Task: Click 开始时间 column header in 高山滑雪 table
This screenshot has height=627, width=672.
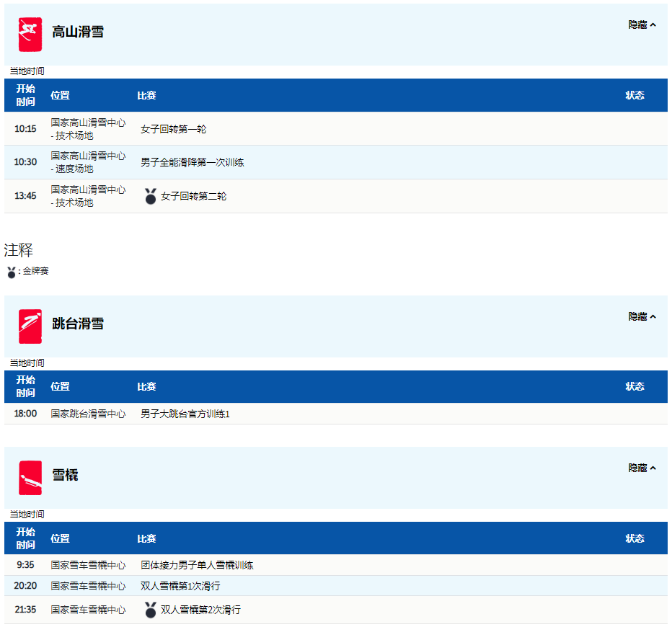Action: (25, 95)
